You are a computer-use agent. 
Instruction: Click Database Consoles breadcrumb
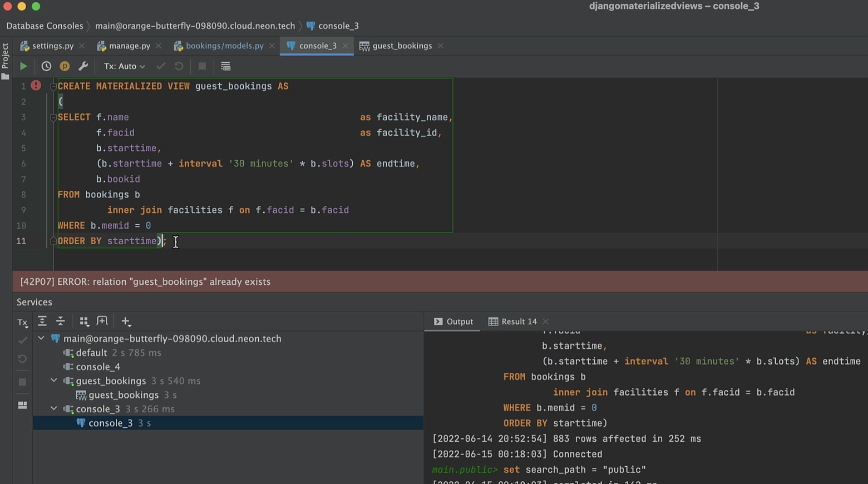tap(45, 26)
